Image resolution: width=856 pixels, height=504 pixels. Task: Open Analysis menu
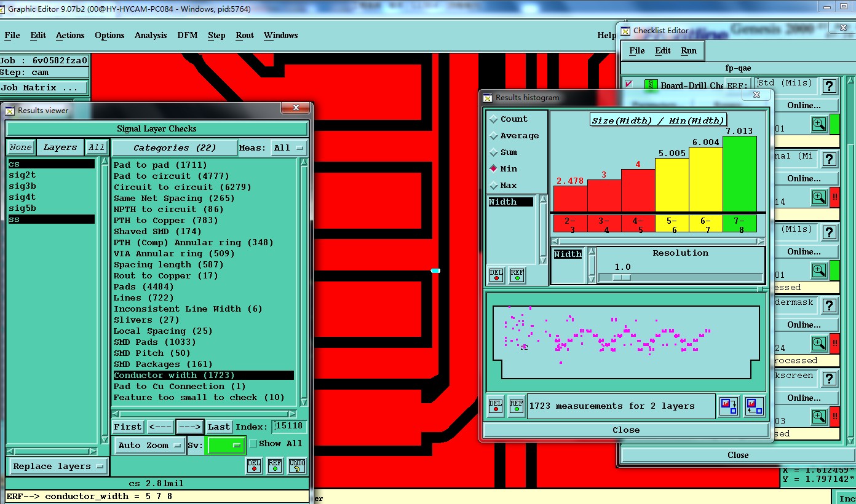[x=151, y=35]
